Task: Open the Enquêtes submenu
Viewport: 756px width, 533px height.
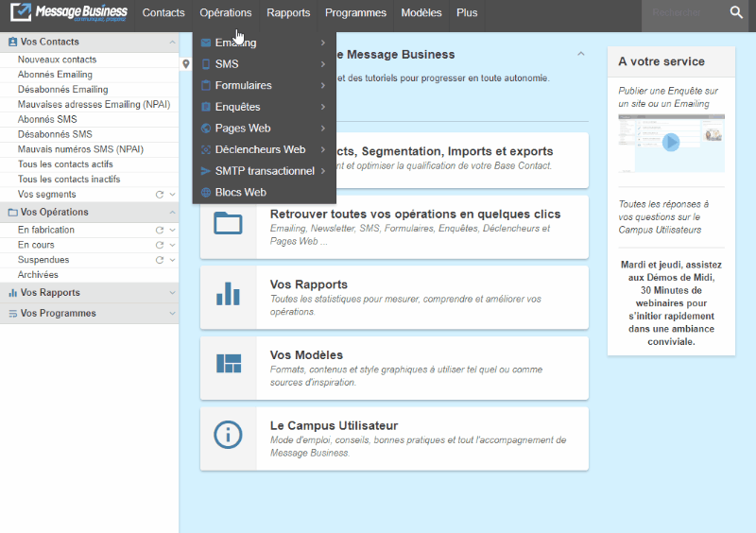Action: tap(265, 107)
